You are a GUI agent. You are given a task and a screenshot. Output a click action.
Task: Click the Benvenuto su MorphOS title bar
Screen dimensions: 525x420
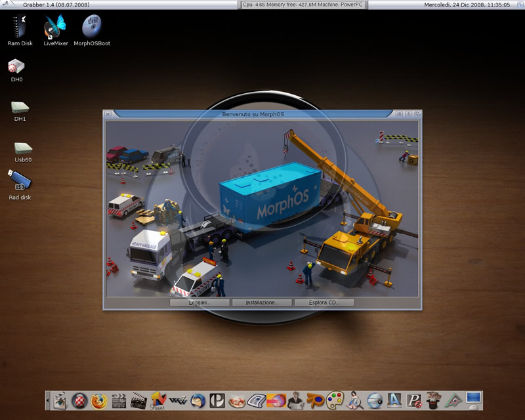tap(253, 114)
